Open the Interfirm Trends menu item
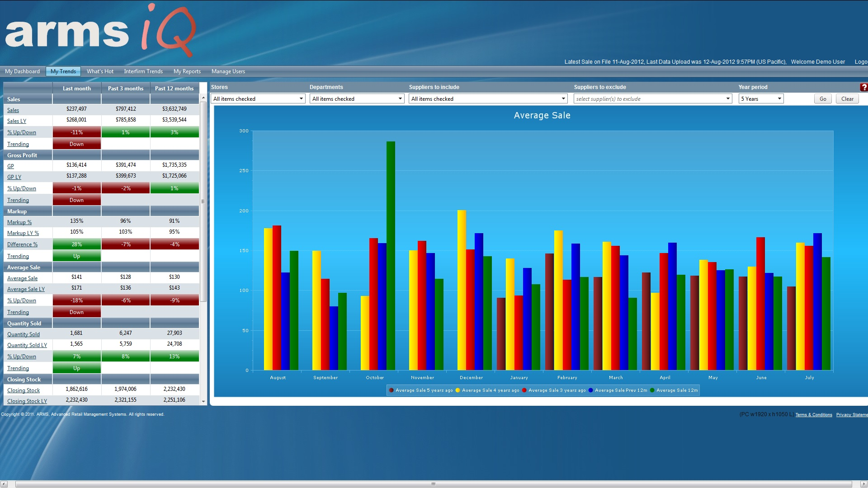This screenshot has height=488, width=868. (x=143, y=71)
